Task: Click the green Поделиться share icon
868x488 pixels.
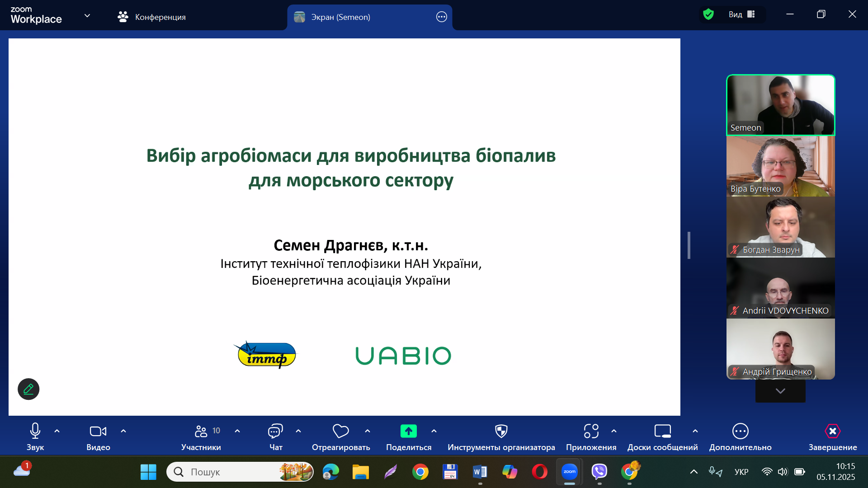Action: (408, 432)
